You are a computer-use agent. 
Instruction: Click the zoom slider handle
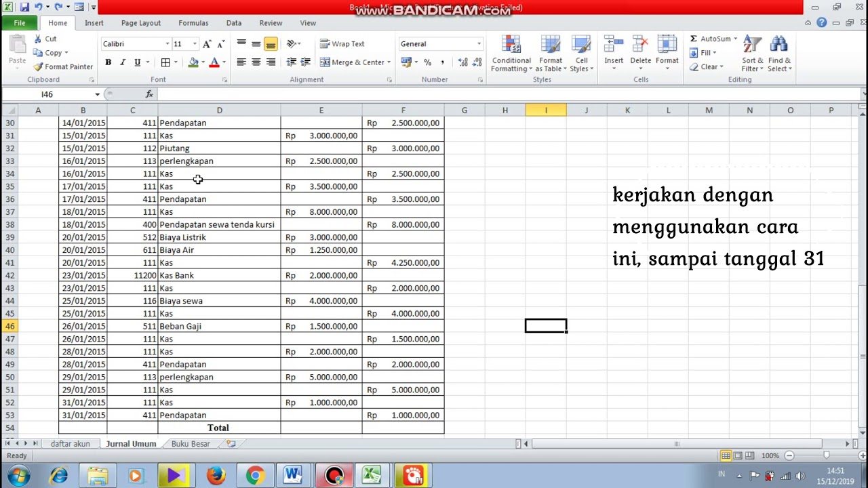coord(826,455)
